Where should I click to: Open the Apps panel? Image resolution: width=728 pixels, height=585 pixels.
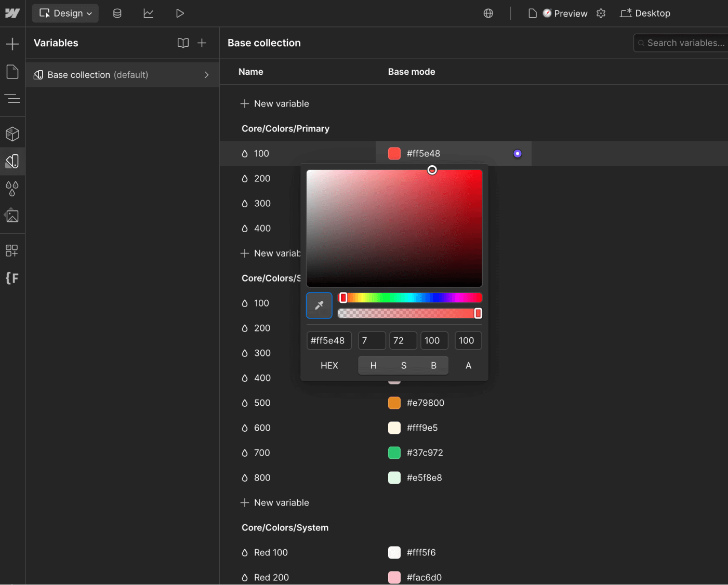[12, 250]
